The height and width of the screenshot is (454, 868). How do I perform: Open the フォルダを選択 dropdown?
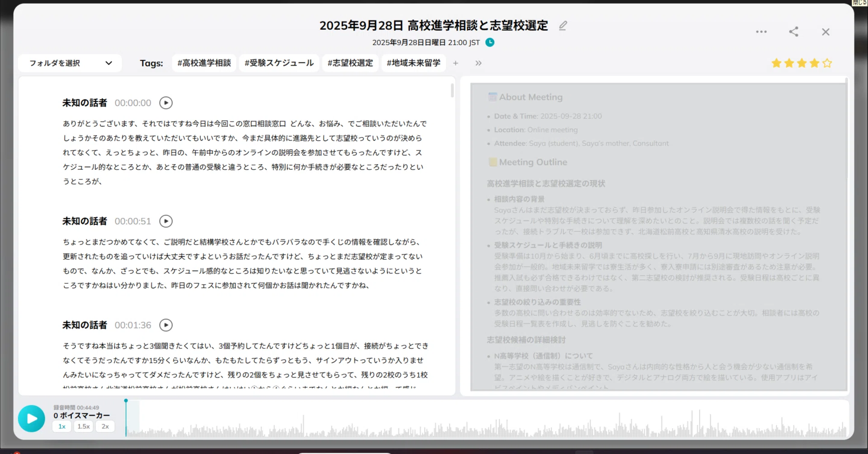coord(70,63)
